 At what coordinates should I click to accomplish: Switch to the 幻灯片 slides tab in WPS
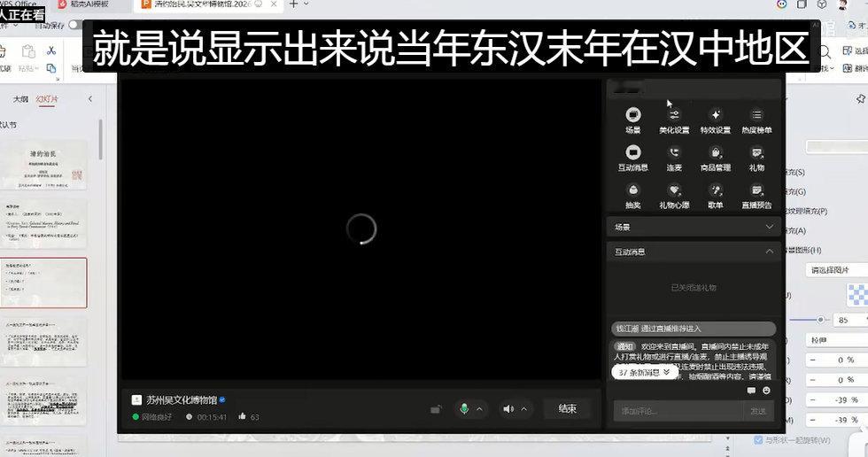tap(46, 99)
